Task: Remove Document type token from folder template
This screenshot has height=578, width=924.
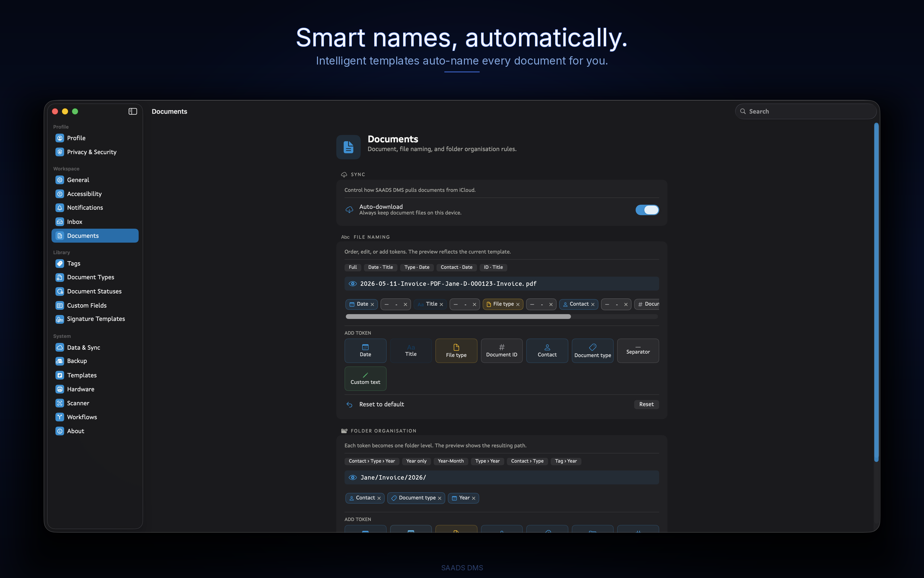Action: (x=440, y=498)
